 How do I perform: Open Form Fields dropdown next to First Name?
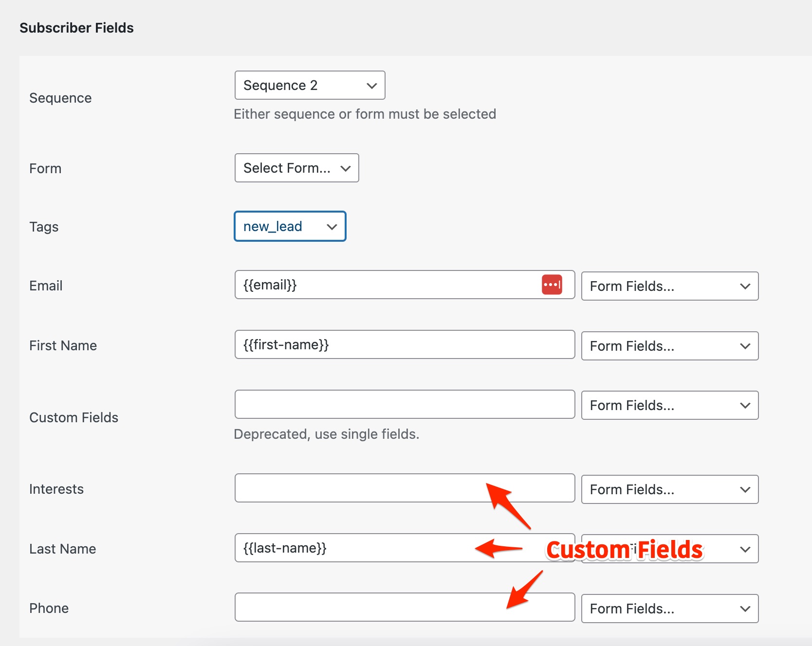tap(670, 346)
